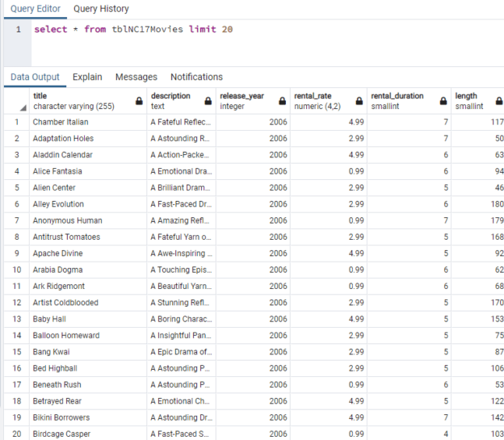This screenshot has width=504, height=440.
Task: Click the 'Beneath Rush' title cell
Action: (88, 385)
